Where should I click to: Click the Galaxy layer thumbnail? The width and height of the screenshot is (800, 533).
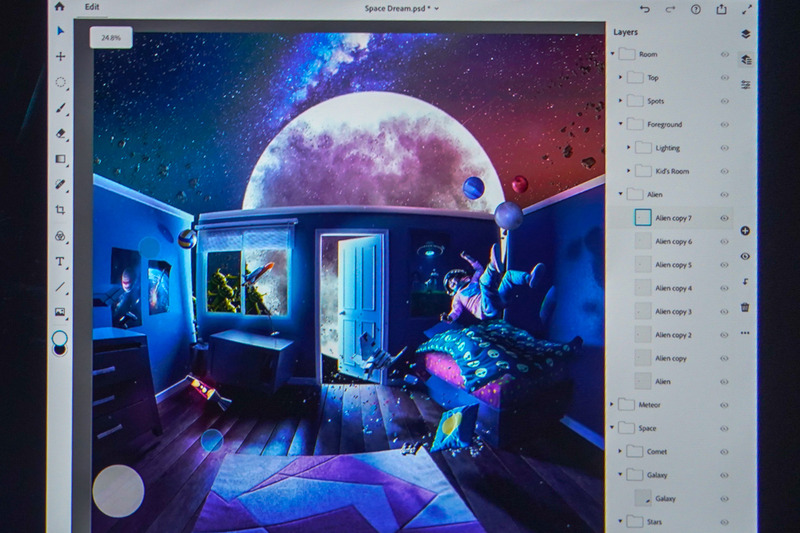click(643, 498)
